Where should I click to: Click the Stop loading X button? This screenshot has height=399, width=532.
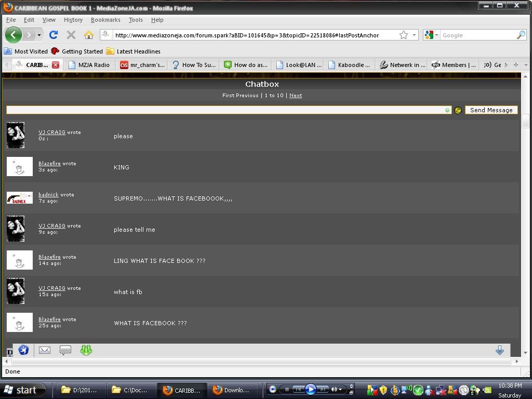[71, 35]
